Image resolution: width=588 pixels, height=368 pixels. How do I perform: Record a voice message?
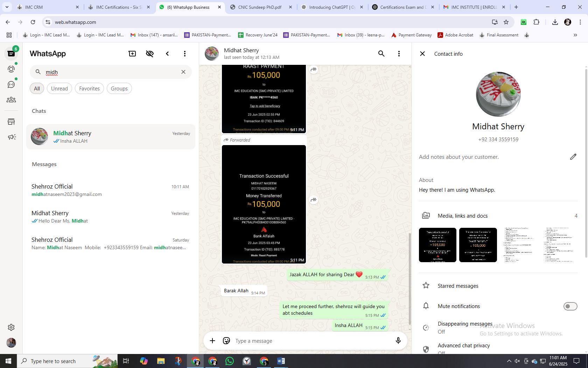point(398,341)
